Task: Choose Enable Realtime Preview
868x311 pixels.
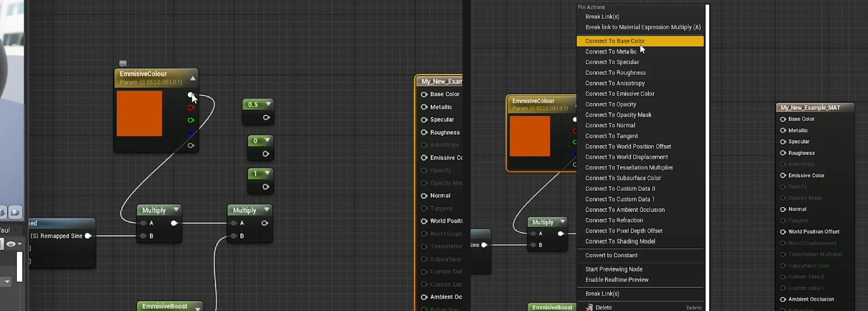Action: click(x=640, y=280)
